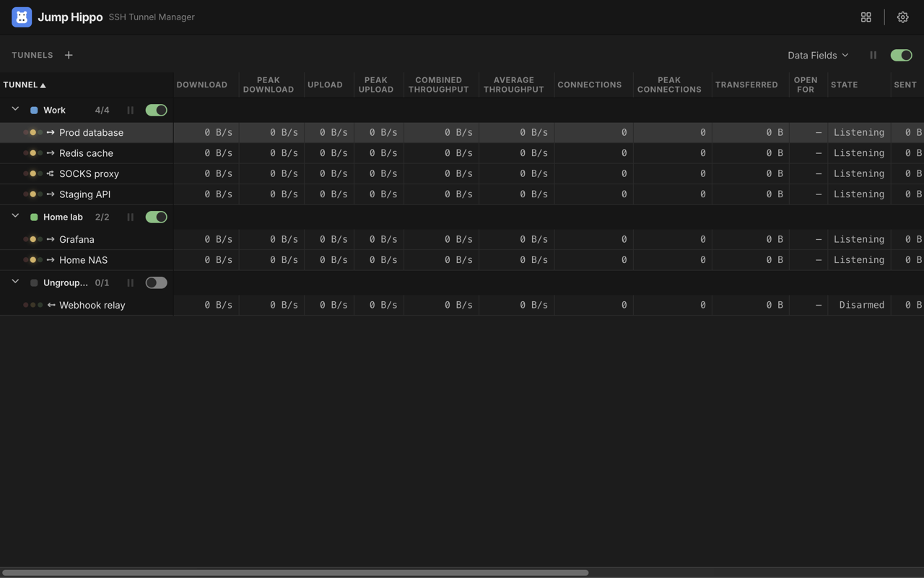Click status lights of Staging API
The image size is (924, 578).
tap(32, 194)
